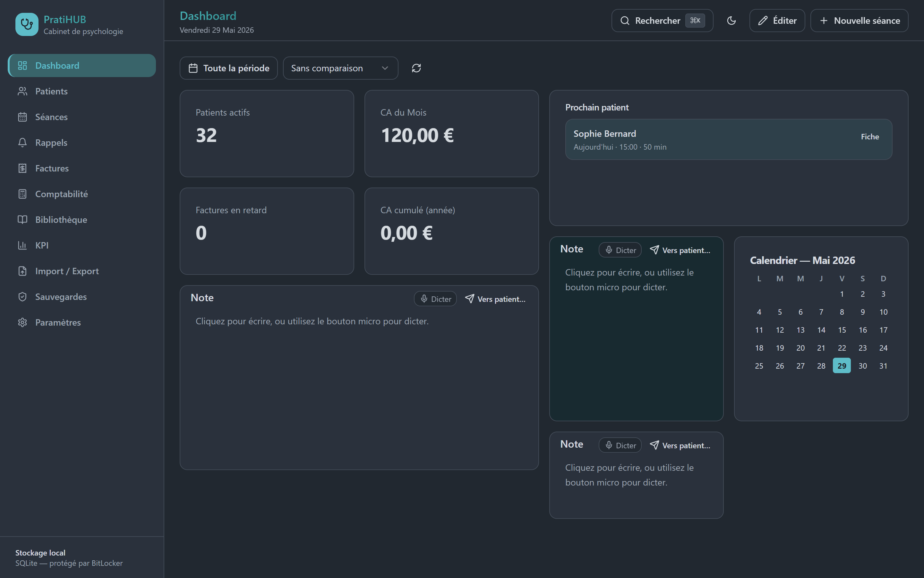Create a Nouvelle séance
The image size is (924, 578).
(x=859, y=21)
